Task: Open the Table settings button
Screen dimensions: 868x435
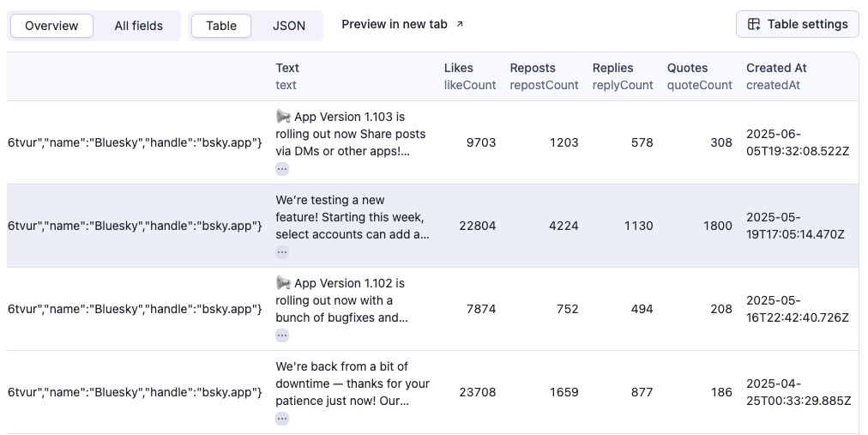Action: click(798, 24)
